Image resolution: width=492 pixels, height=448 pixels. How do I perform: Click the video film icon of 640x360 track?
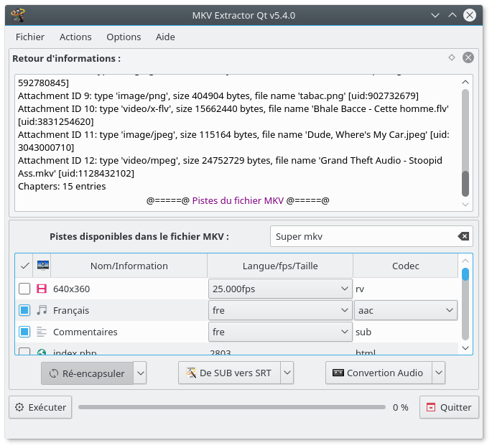click(x=42, y=289)
